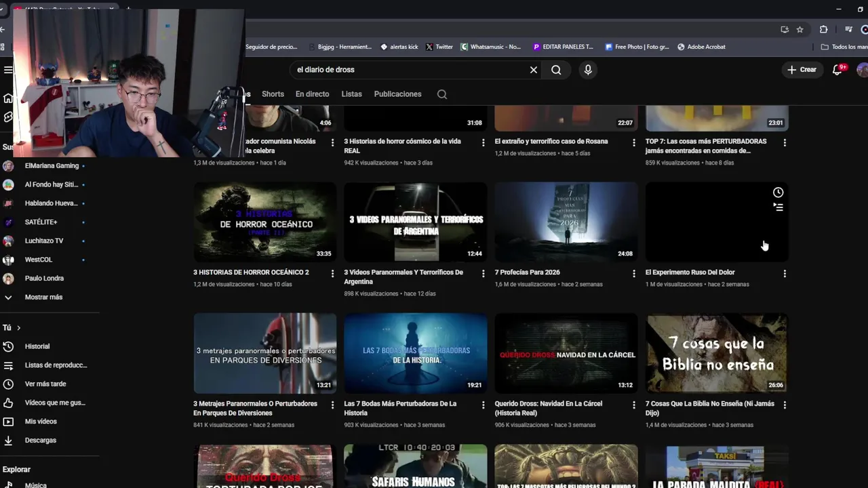Image resolution: width=868 pixels, height=488 pixels.
Task: Open options menu for Las 7 Bodas Más Perturbadoras
Action: pyautogui.click(x=483, y=405)
